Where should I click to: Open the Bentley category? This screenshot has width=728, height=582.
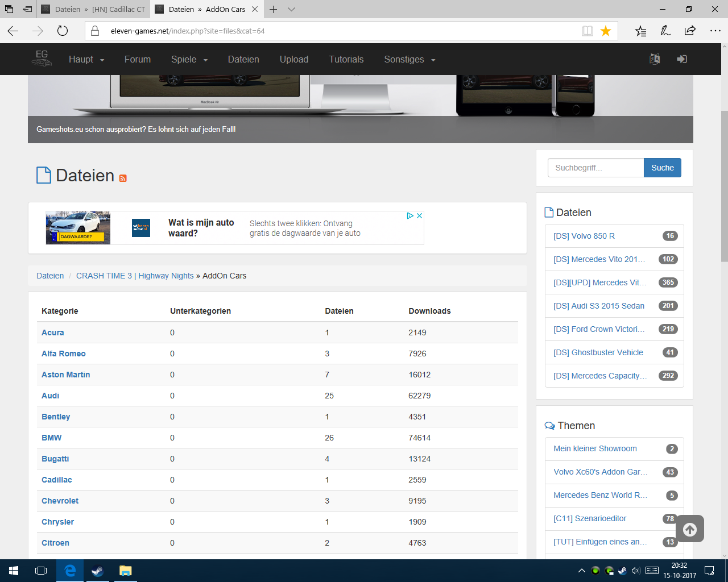(x=56, y=417)
